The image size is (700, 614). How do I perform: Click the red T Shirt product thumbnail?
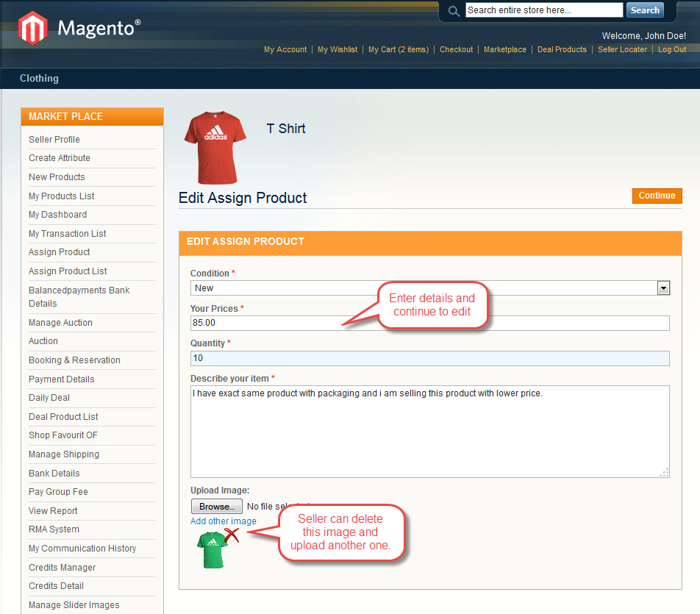click(215, 147)
